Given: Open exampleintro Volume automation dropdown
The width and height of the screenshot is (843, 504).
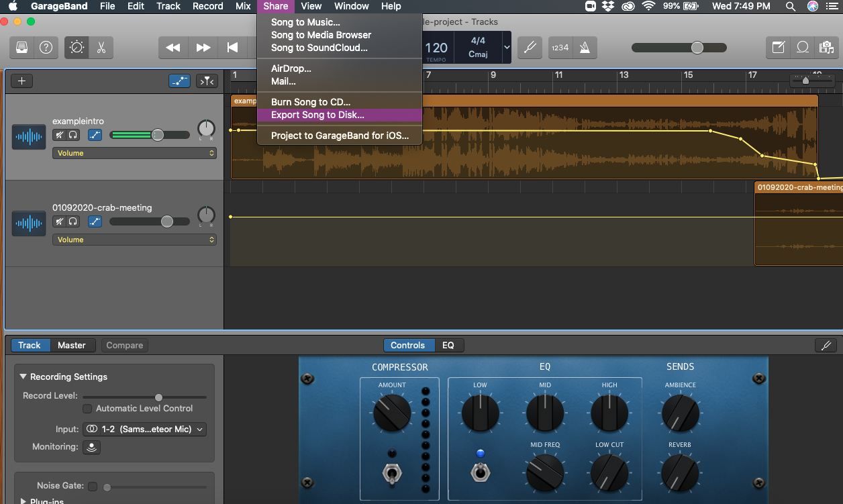Looking at the screenshot, I should 134,153.
